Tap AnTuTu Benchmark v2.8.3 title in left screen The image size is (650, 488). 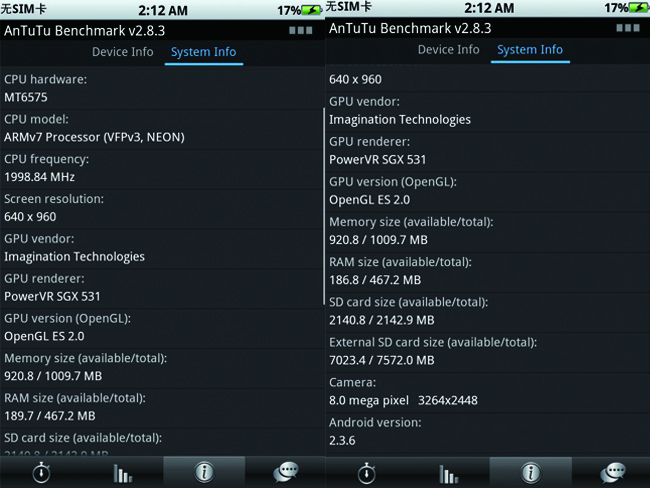85,31
